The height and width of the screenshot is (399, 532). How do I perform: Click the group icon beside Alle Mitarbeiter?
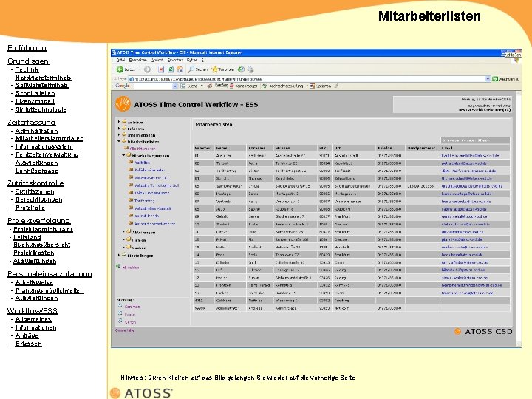point(126,149)
